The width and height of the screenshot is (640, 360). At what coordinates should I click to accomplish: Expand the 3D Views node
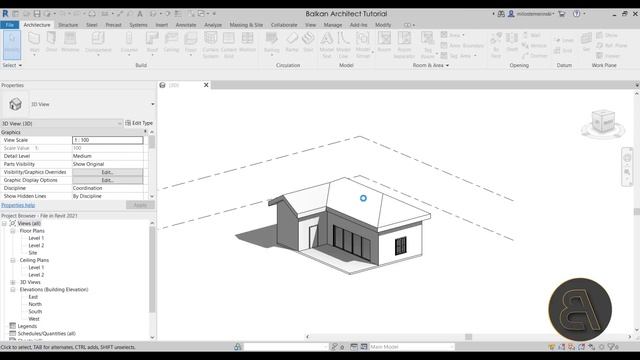click(x=13, y=282)
